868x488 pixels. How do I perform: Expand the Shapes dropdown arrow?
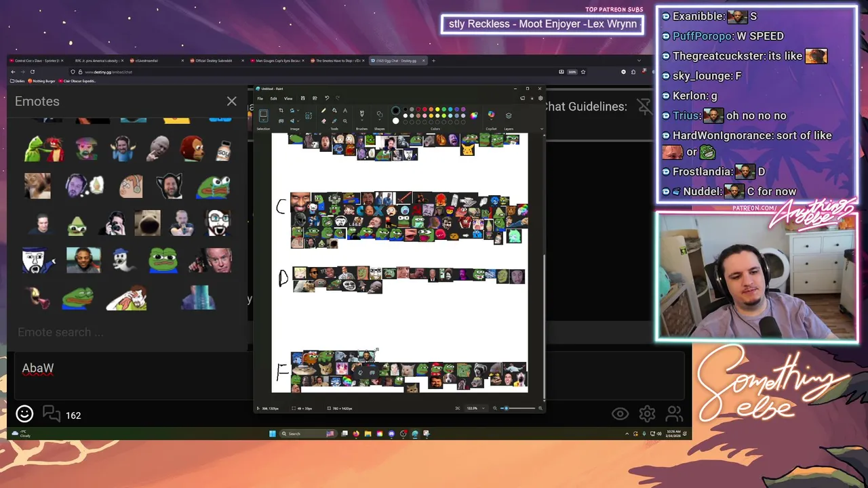379,120
